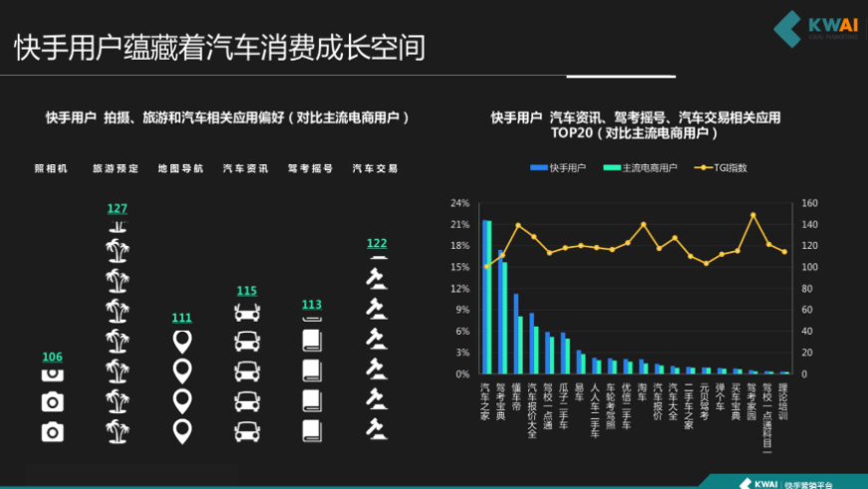868x489 pixels.
Task: Click the 淘车 x-axis label
Action: point(642,392)
